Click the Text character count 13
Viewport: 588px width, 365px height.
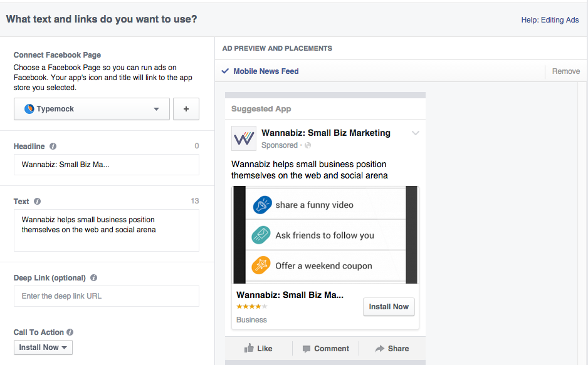click(x=195, y=201)
